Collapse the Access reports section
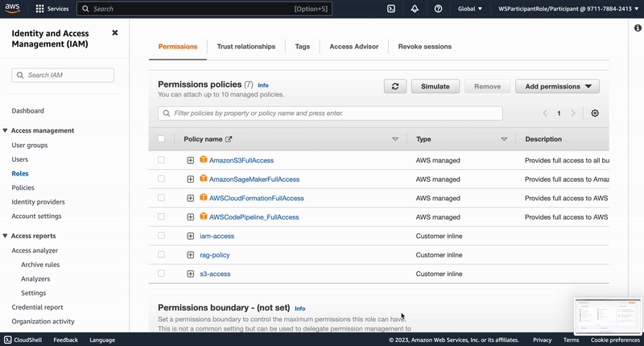This screenshot has height=346, width=644. click(x=5, y=236)
